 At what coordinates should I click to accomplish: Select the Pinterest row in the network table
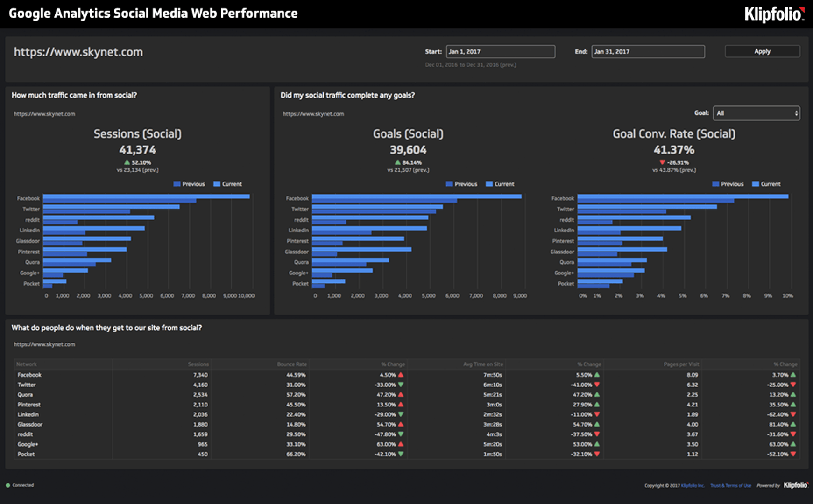tap(29, 405)
